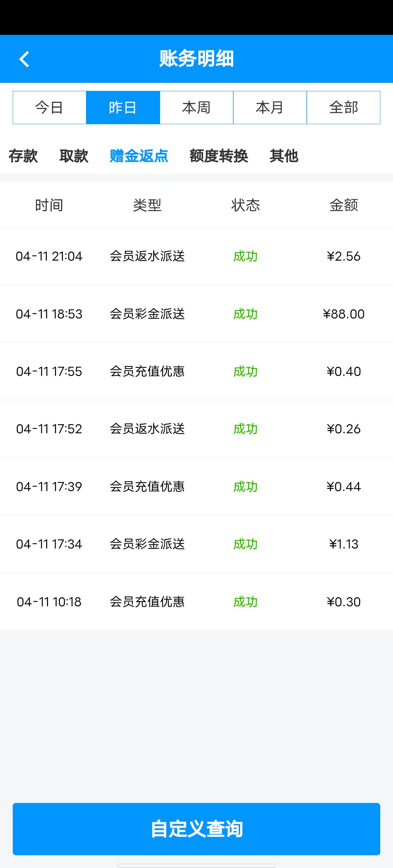Open the 其他 category
This screenshot has width=393, height=868.
coord(284,156)
